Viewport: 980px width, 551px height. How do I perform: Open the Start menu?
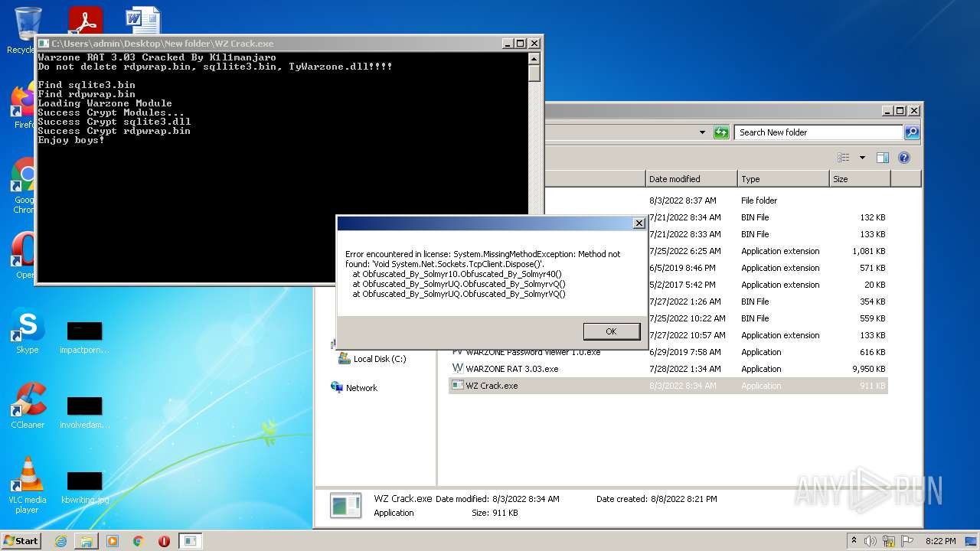pyautogui.click(x=21, y=540)
